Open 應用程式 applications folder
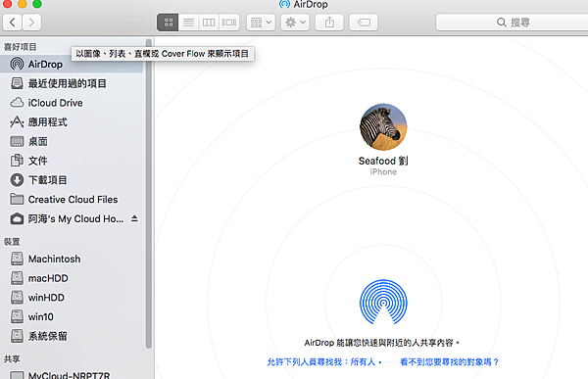Screen dimensions: 588x379 point(72,121)
